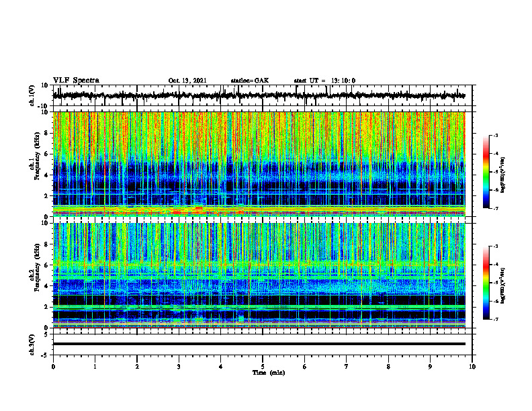Viewport: 532px width, 411px height.
Task: Select the "start UT = 13:10:0" header text
Action: 324,81
